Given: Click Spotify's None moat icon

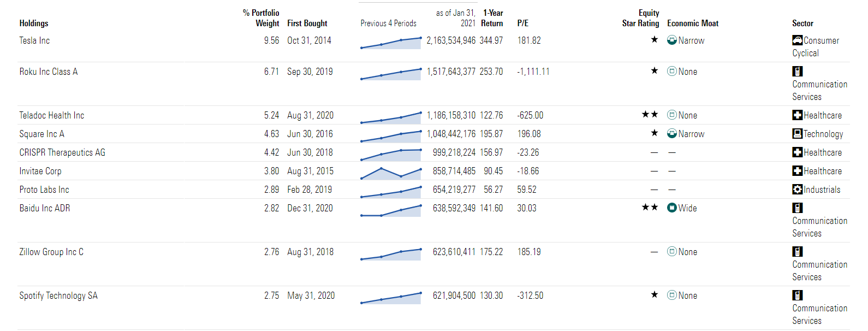Looking at the screenshot, I should tap(672, 295).
